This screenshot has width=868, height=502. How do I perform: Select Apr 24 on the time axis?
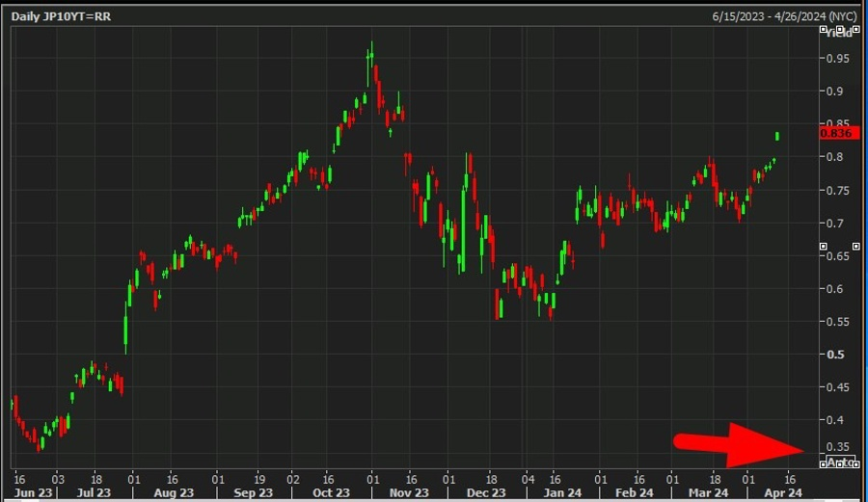[783, 492]
